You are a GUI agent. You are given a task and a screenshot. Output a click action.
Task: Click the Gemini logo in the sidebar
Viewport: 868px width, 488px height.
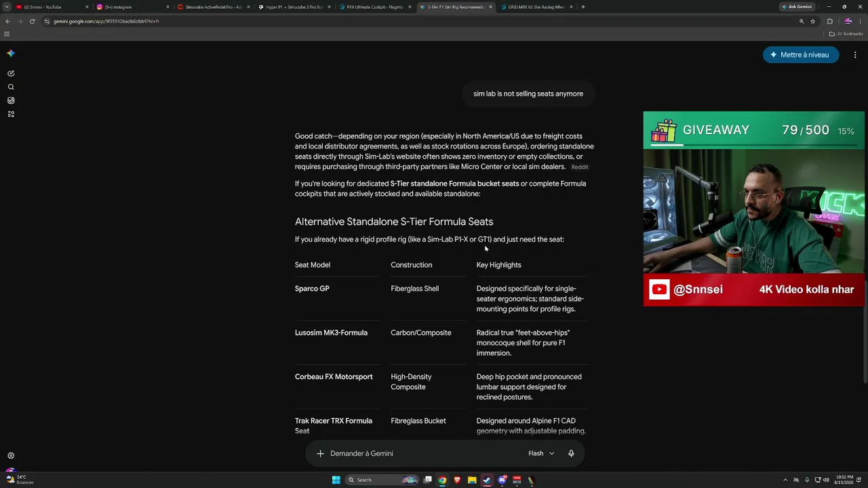click(11, 54)
